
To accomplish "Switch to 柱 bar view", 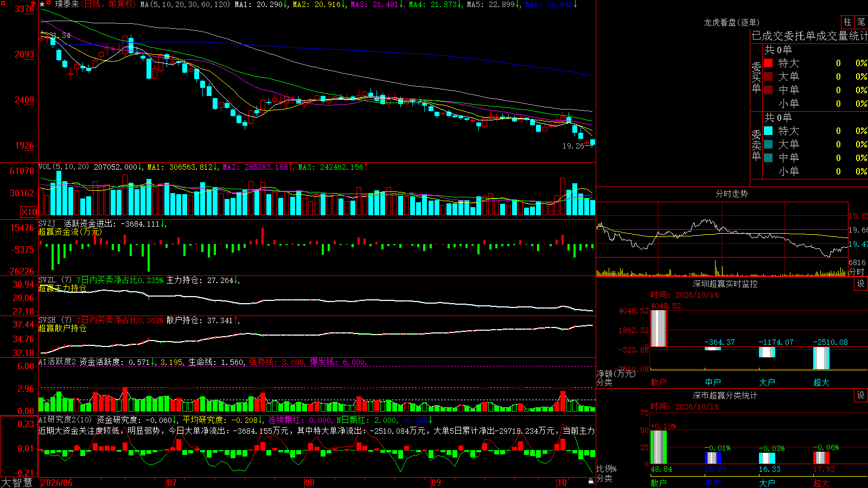I will [x=847, y=22].
